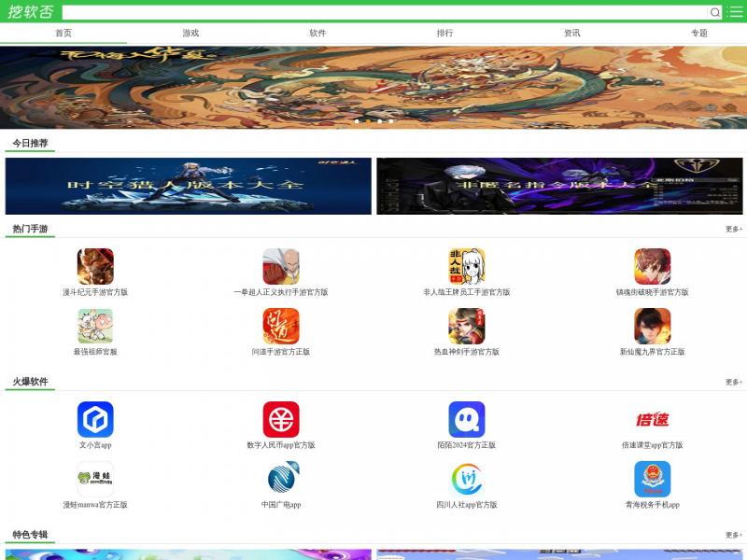Open the 非匿名指令版本大全 banner
747x560 pixels.
tap(559, 186)
